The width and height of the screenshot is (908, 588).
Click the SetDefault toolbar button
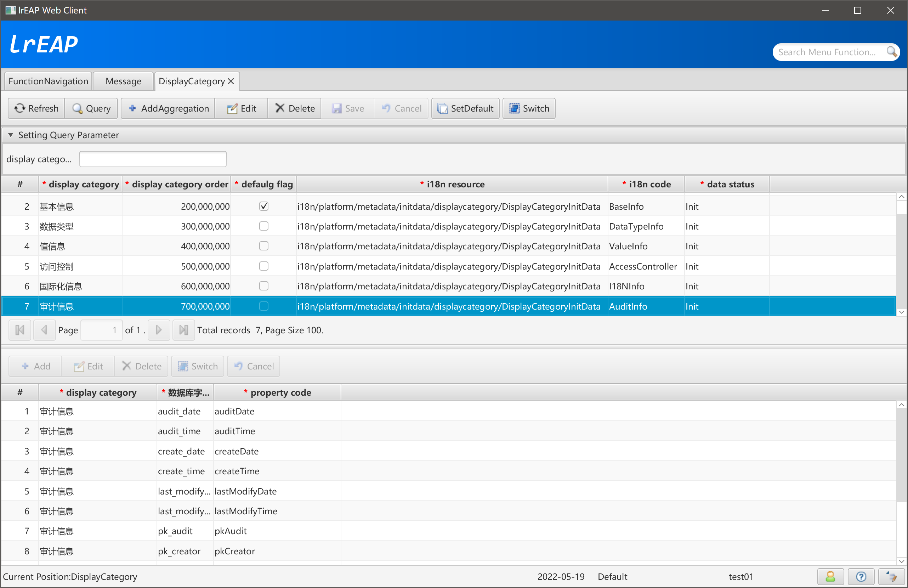tap(465, 108)
